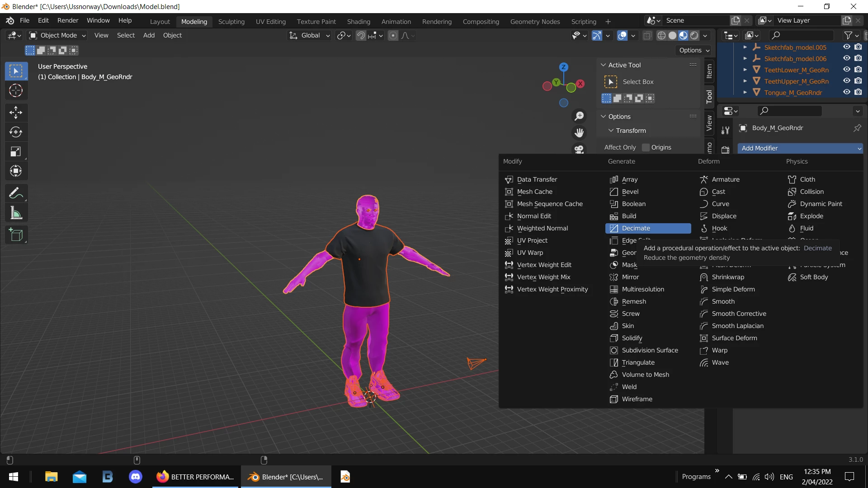Click the Add Modifier button
Image resolution: width=868 pixels, height=488 pixels.
coord(800,148)
